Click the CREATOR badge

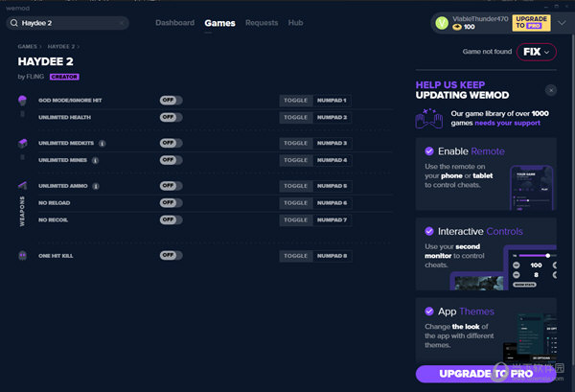point(64,77)
